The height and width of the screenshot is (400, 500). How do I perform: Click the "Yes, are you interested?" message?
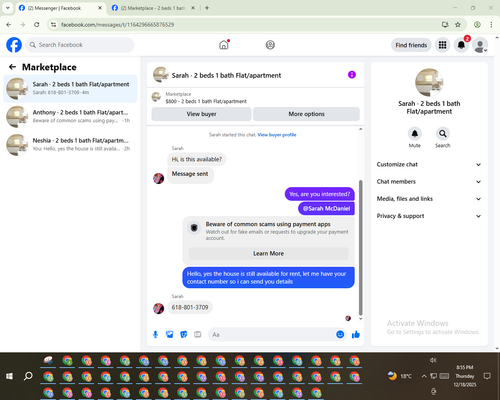[319, 194]
